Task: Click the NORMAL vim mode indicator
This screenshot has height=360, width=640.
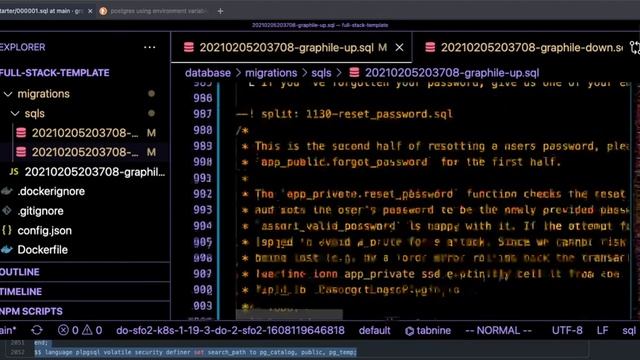Action: 498,330
